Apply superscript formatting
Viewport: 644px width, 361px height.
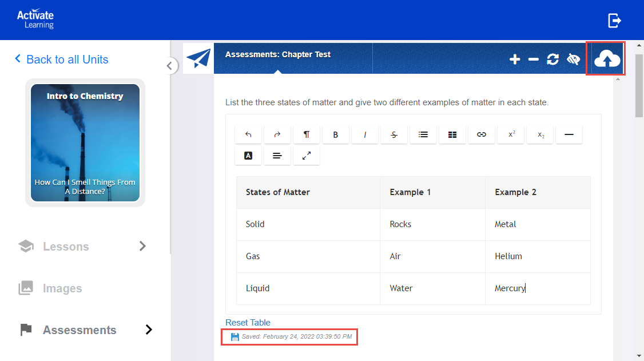coord(511,134)
